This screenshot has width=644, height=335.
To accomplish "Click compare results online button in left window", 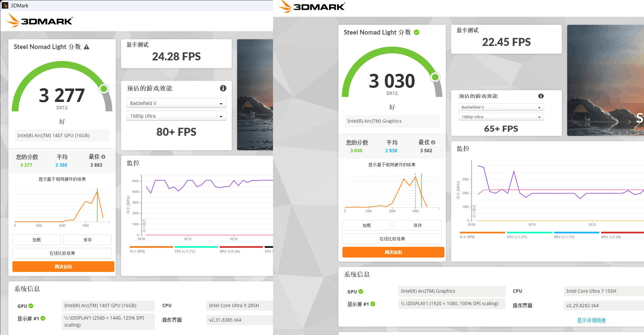I will pos(62,253).
